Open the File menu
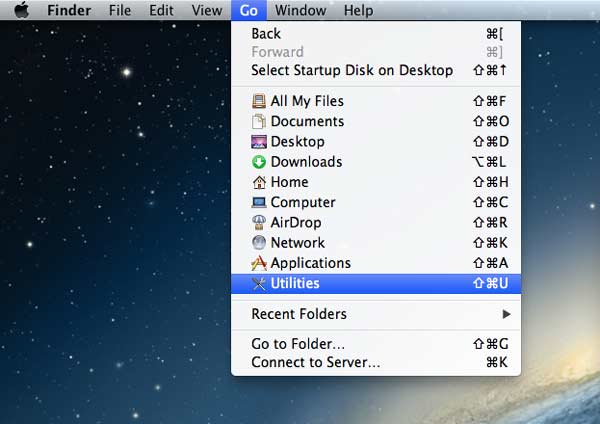Image resolution: width=600 pixels, height=424 pixels. click(x=120, y=10)
